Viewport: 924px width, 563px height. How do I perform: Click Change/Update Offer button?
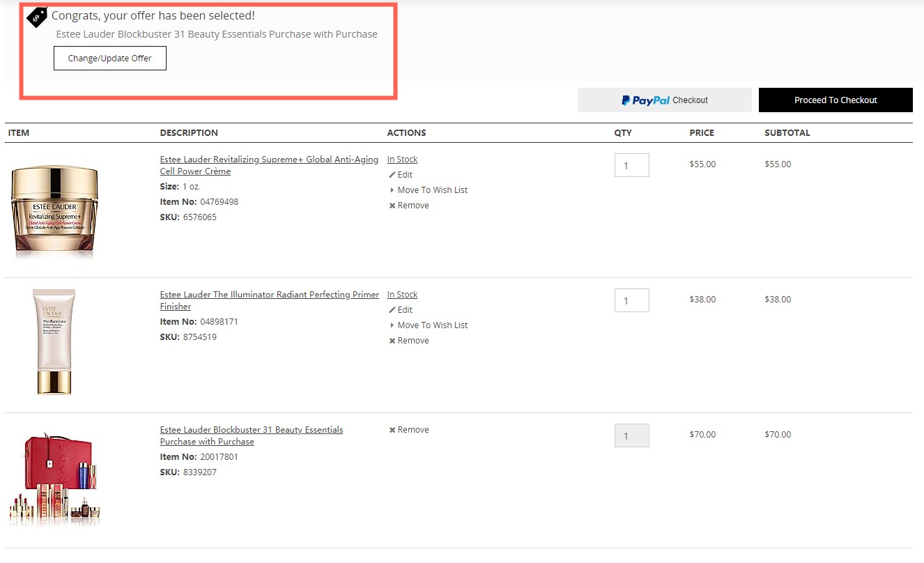(110, 59)
